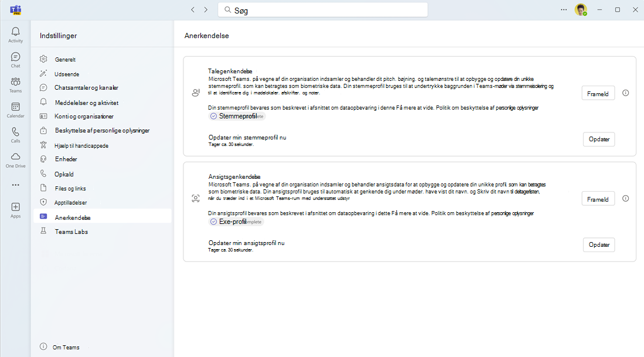Image resolution: width=644 pixels, height=357 pixels.
Task: Click the voice recognition icon
Action: point(196,93)
